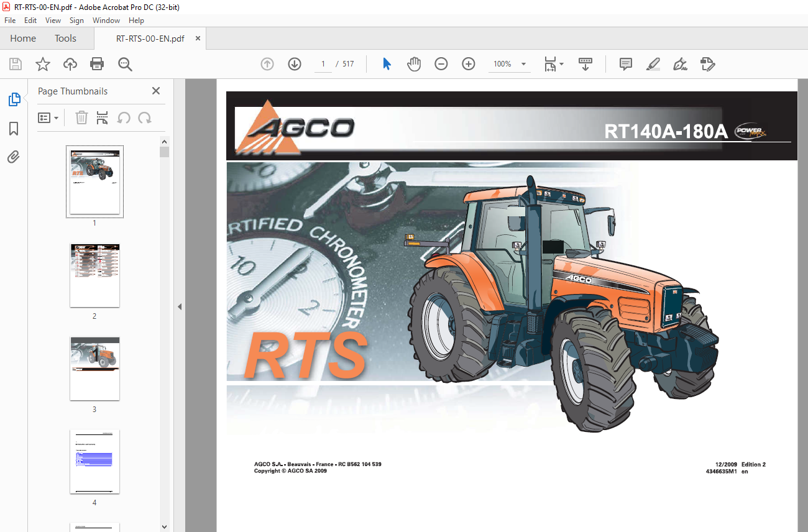This screenshot has height=532, width=808.
Task: Collapse the navigation pane arrow
Action: point(180,306)
